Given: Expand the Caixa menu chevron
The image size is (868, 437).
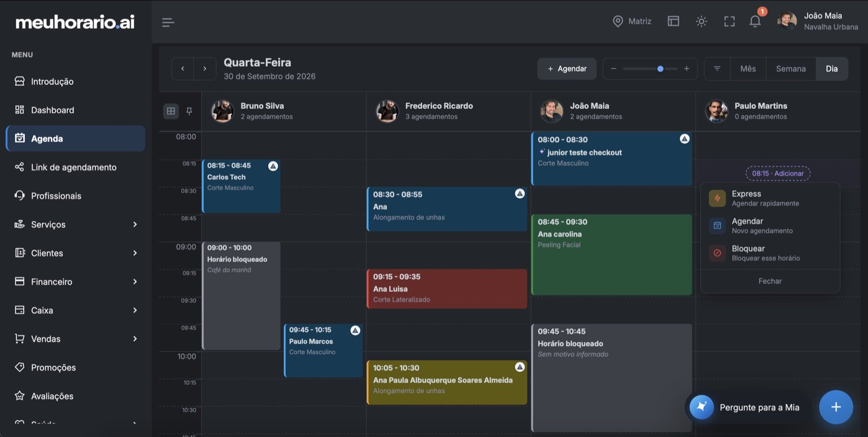Looking at the screenshot, I should pos(135,310).
